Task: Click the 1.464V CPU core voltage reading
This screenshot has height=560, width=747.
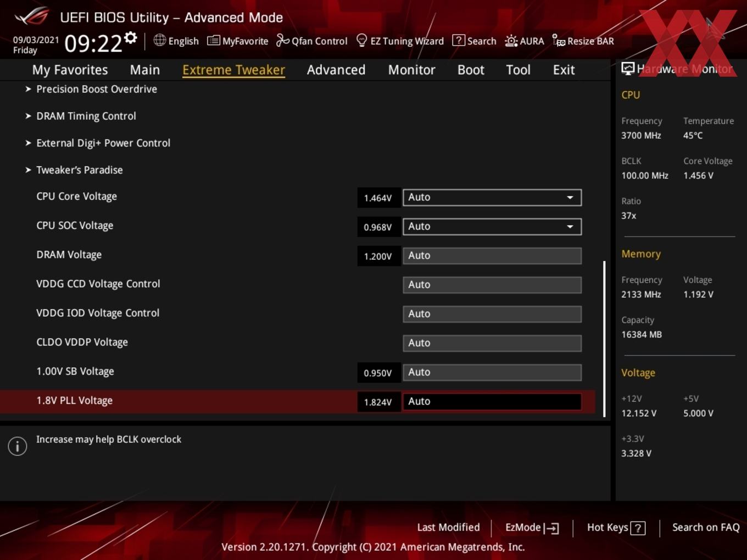Action: (378, 198)
